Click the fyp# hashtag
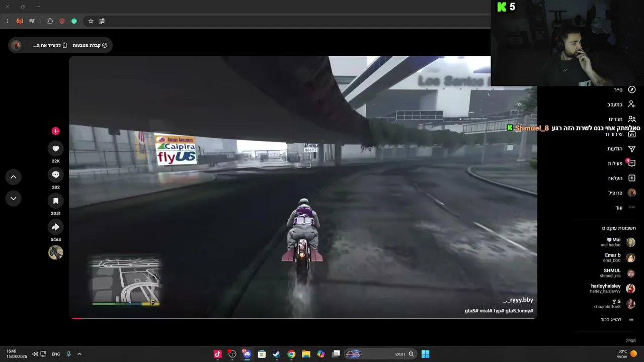Image resolution: width=644 pixels, height=362 pixels. pyautogui.click(x=499, y=311)
